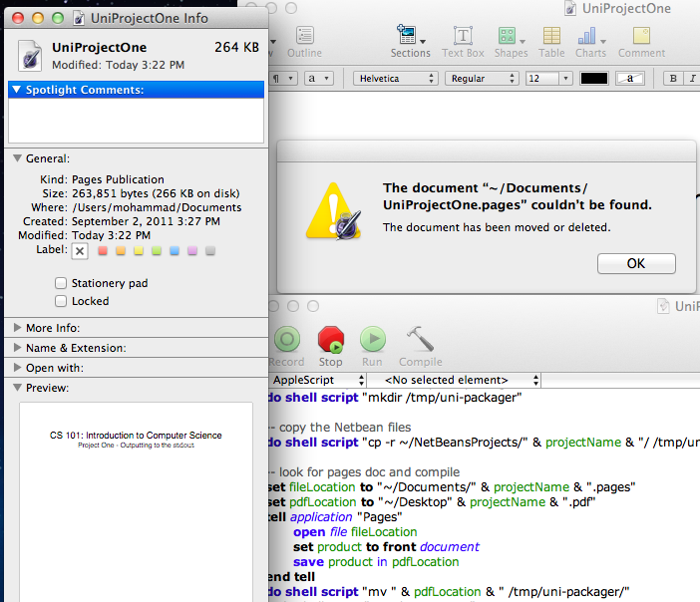Toggle the Stationery pad checkbox

point(61,283)
